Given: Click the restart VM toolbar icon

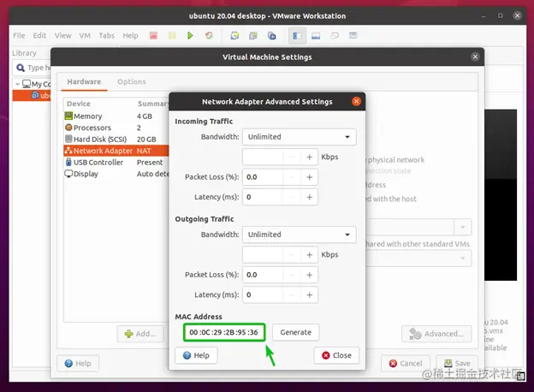Looking at the screenshot, I should pos(209,36).
